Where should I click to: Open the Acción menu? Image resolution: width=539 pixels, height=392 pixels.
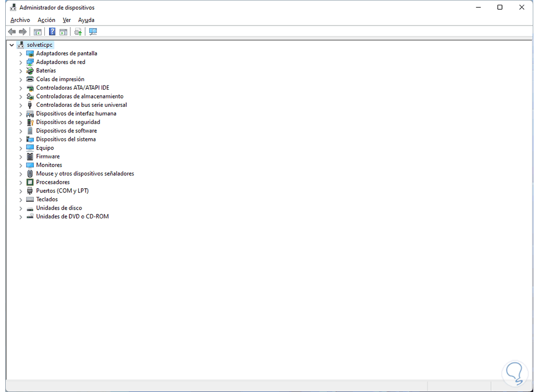point(46,20)
